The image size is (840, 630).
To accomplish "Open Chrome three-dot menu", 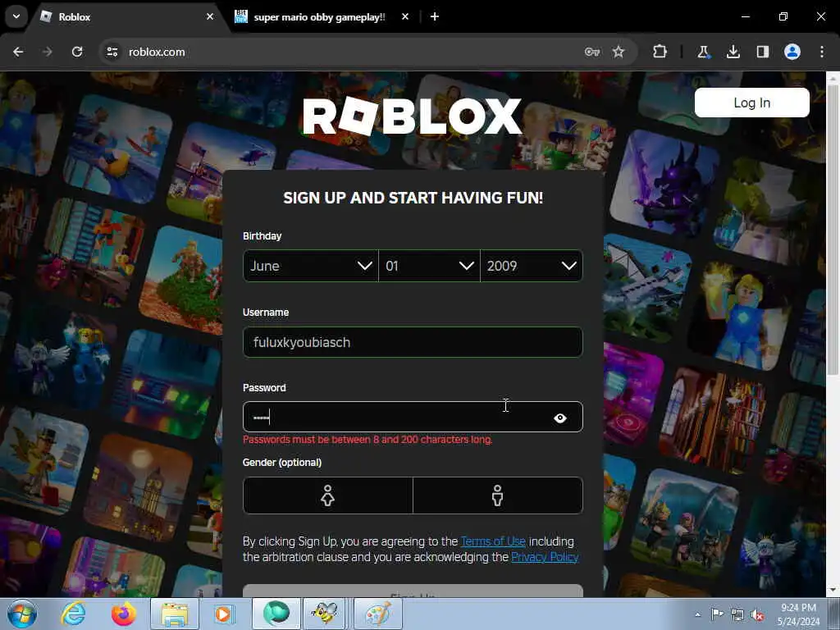I will tap(822, 52).
